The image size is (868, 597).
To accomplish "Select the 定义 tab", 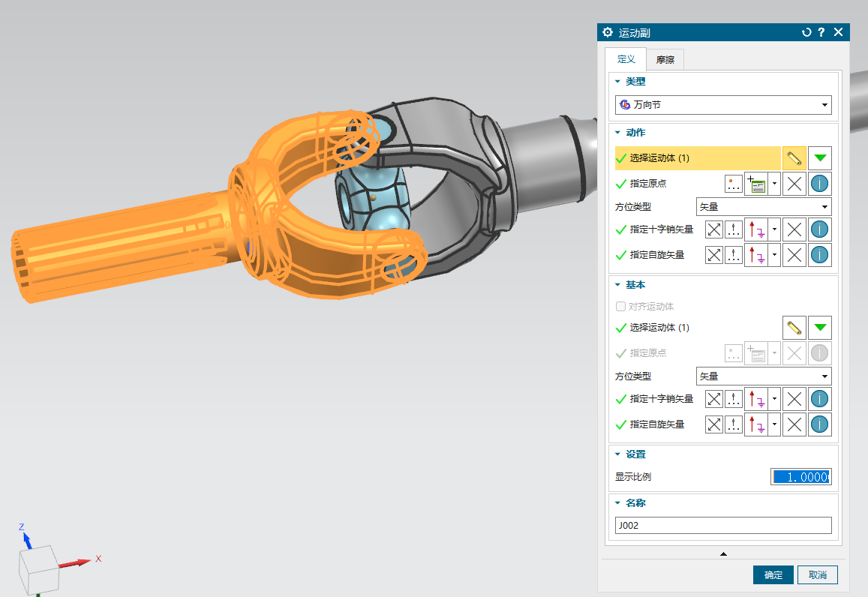I will (x=626, y=59).
